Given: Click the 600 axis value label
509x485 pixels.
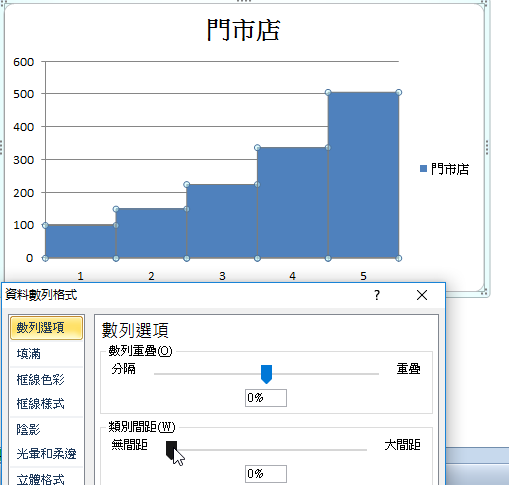Looking at the screenshot, I should click(24, 62).
